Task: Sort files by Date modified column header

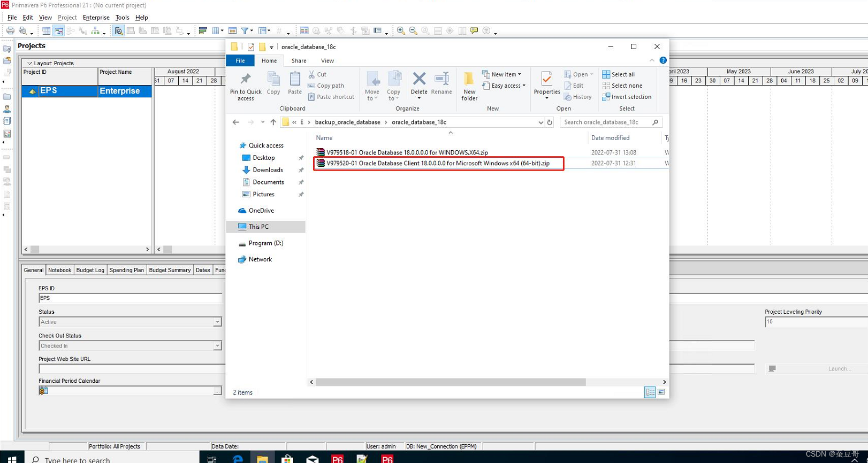Action: [x=610, y=138]
